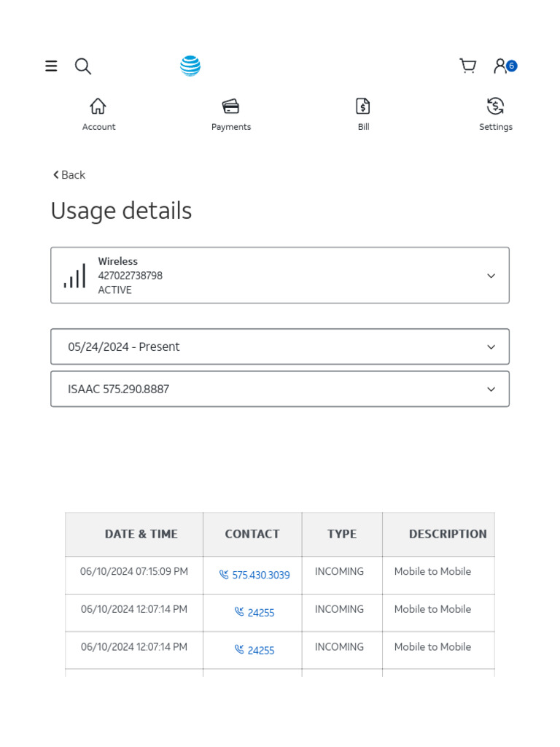560x747 pixels.
Task: Click the 24255 contact in second row
Action: coord(260,613)
